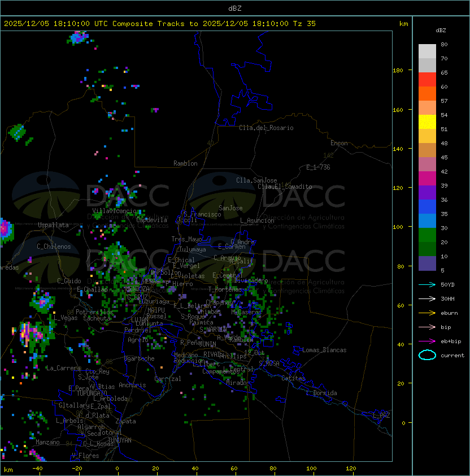Click the 'Perdriel' label

pyautogui.click(x=138, y=330)
